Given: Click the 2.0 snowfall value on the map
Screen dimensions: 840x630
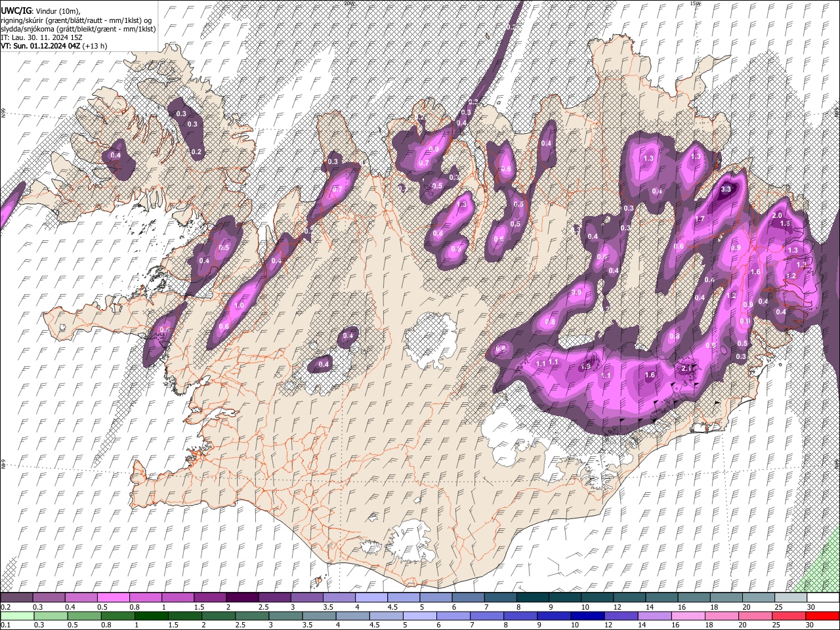Looking at the screenshot, I should (x=778, y=216).
